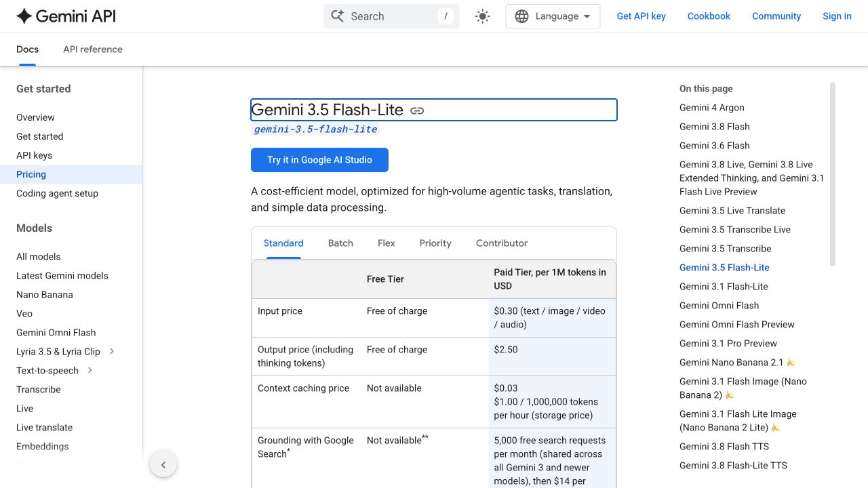Image resolution: width=868 pixels, height=488 pixels.
Task: Open the API reference tab
Action: coord(93,49)
